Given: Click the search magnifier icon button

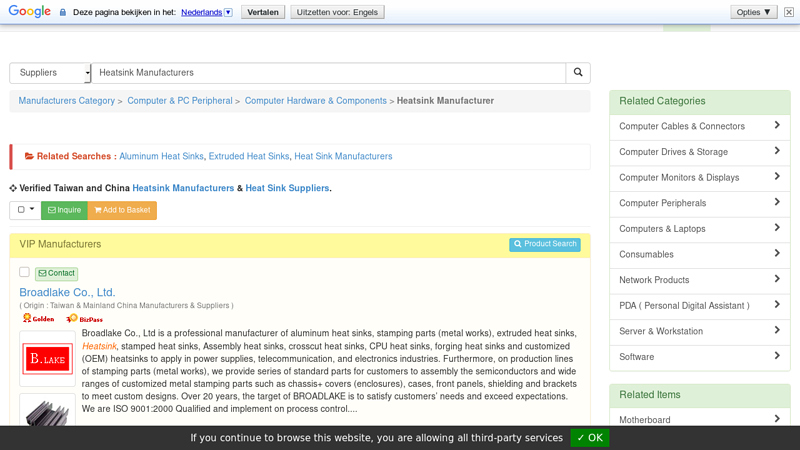Looking at the screenshot, I should [x=578, y=73].
